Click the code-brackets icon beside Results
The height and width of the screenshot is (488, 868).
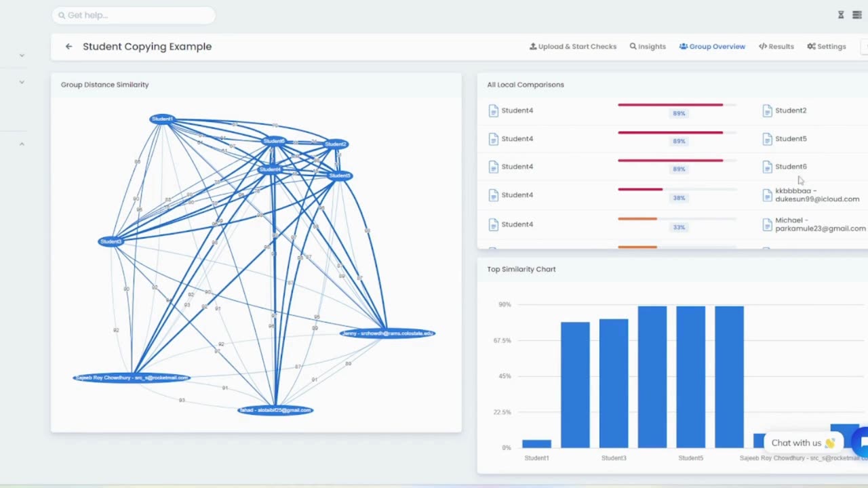pyautogui.click(x=763, y=46)
